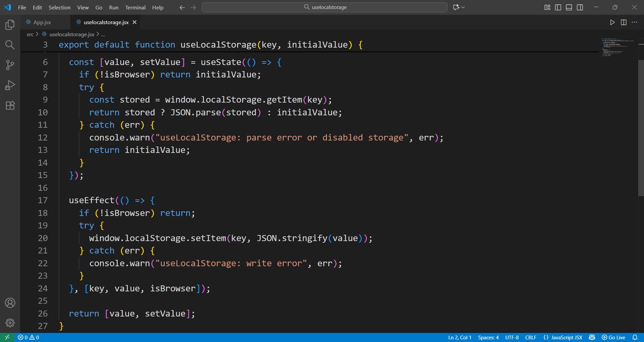Click "return [value, setValue];" on line 26

tap(132, 314)
